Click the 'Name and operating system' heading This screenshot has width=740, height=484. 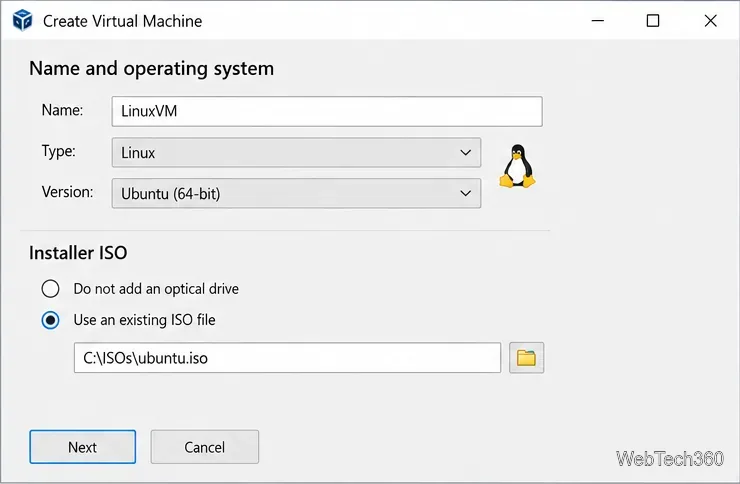click(151, 68)
